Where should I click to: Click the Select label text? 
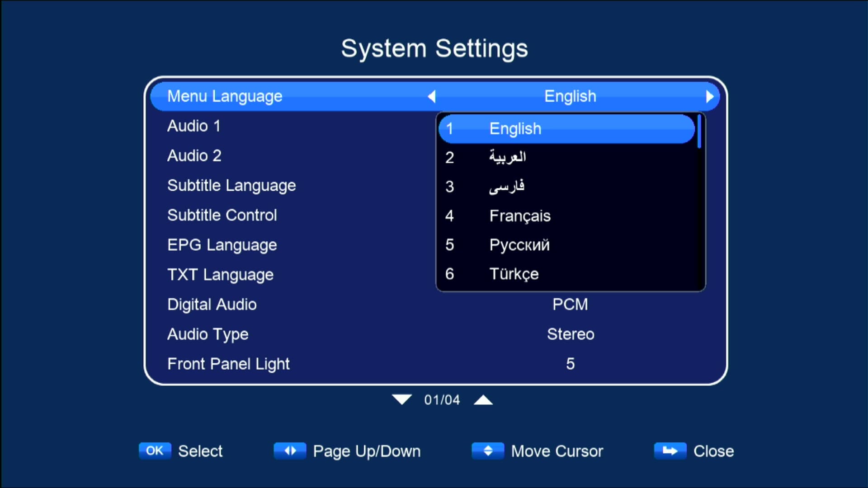click(200, 450)
